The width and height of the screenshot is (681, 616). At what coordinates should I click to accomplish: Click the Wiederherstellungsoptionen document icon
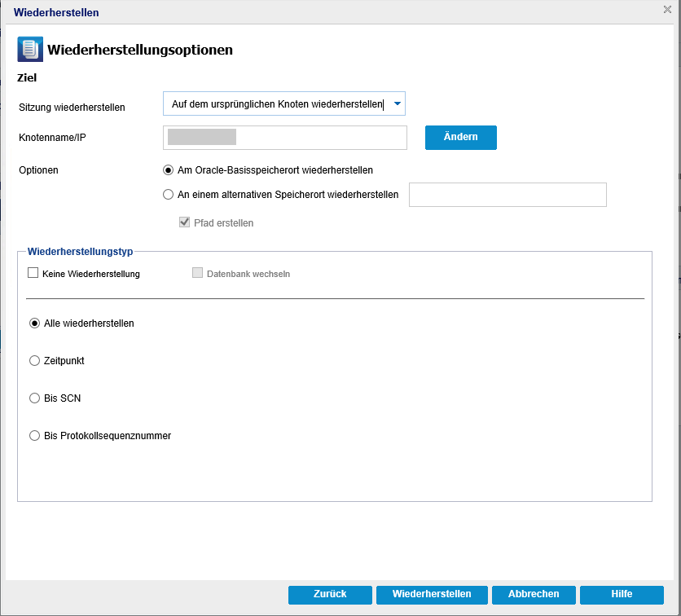pos(30,49)
